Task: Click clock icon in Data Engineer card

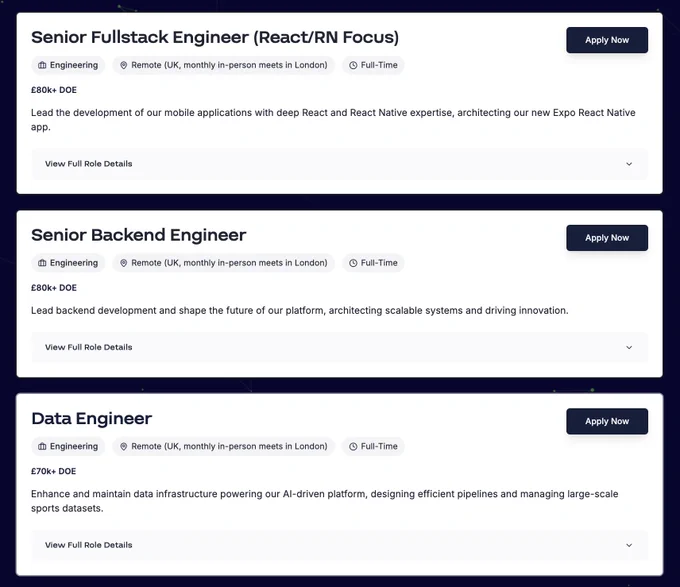Action: [353, 446]
